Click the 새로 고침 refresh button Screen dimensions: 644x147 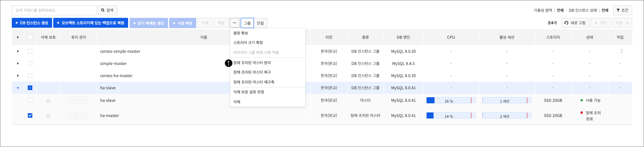[x=576, y=23]
